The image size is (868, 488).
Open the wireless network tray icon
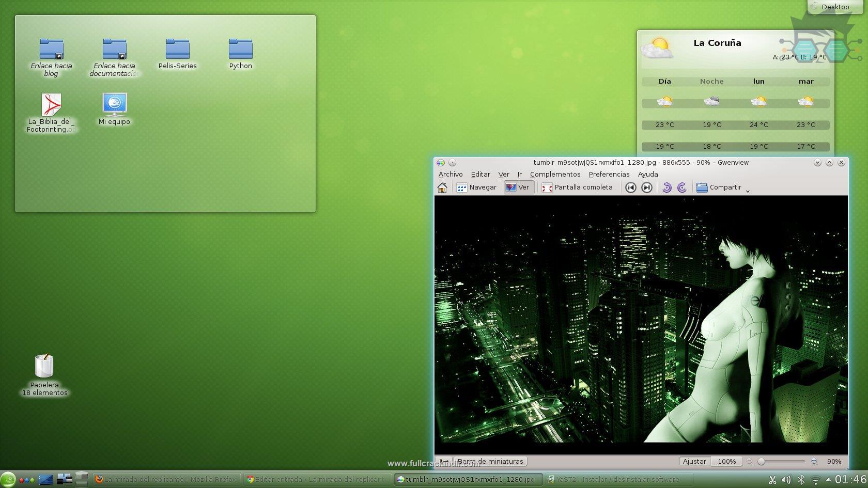(815, 480)
